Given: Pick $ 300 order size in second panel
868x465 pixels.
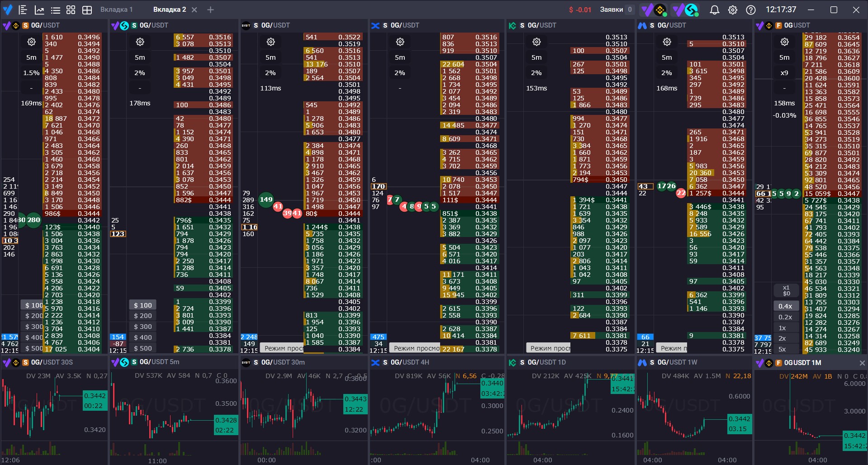Looking at the screenshot, I should click(143, 327).
